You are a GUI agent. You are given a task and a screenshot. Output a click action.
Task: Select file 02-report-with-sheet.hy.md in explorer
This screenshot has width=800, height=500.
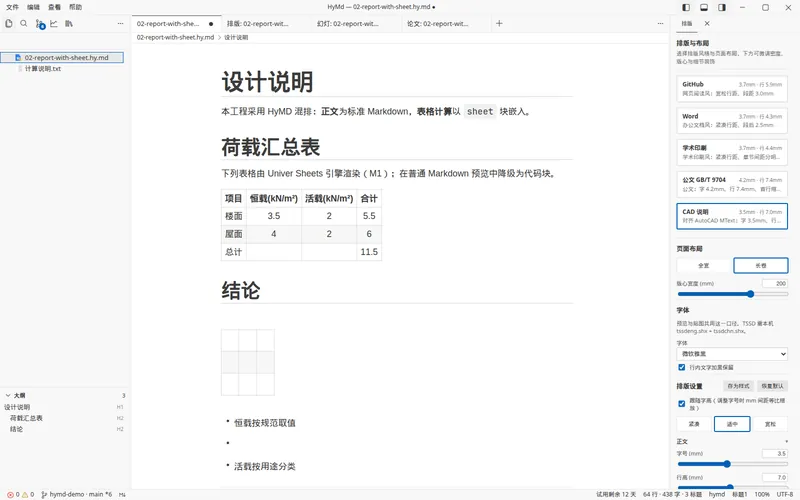(62, 58)
